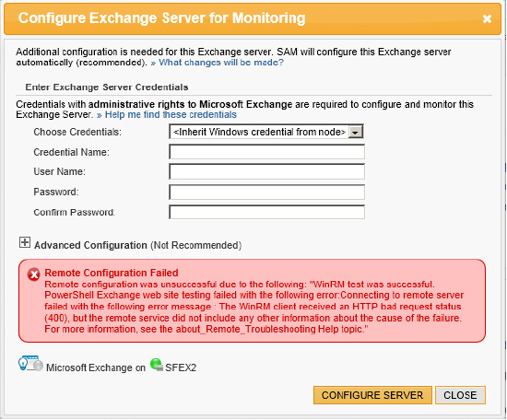This screenshot has width=507, height=420.
Task: Click the Enter Exchange Server Credentials section header
Action: click(107, 87)
